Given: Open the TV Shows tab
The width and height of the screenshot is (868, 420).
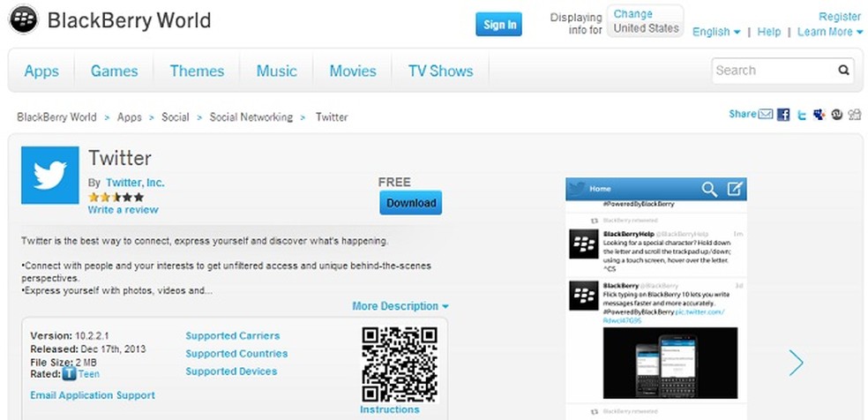Looking at the screenshot, I should [x=441, y=71].
